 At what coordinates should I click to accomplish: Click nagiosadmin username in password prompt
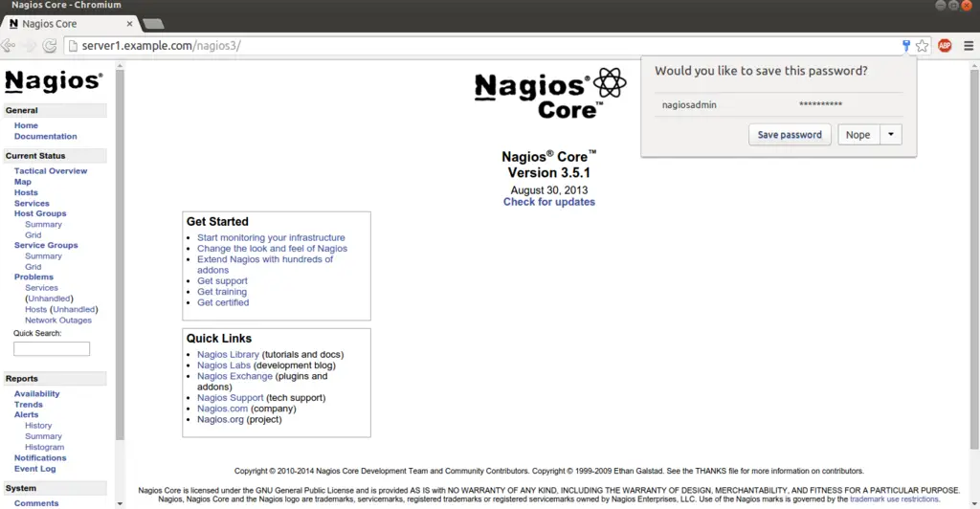689,104
